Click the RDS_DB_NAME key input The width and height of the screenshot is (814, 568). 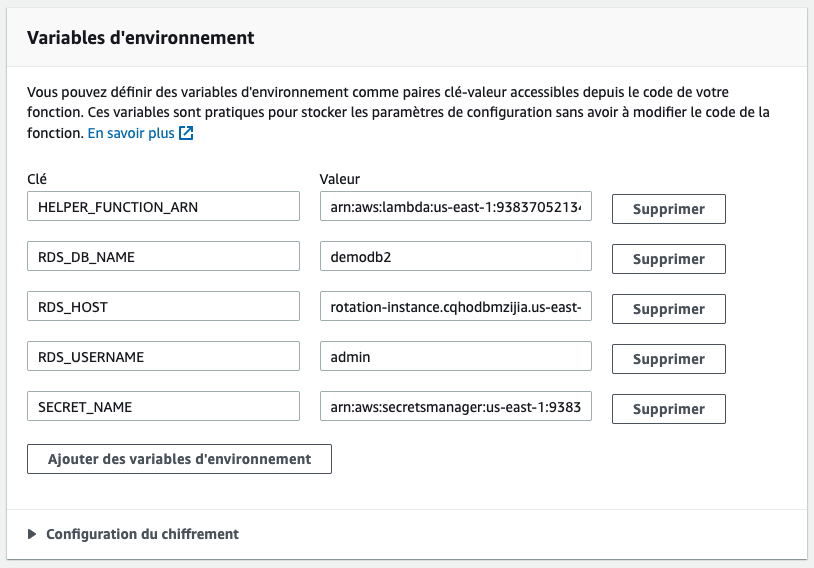(164, 257)
